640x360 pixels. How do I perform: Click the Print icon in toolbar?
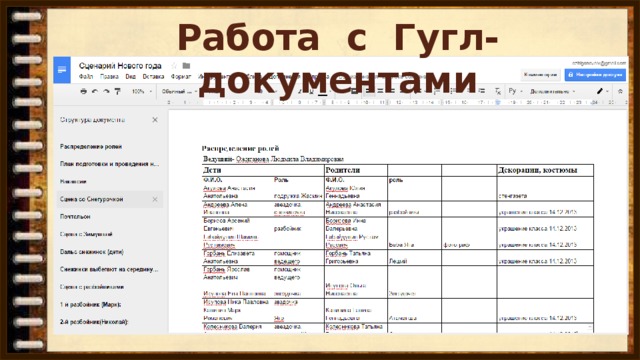click(x=84, y=91)
